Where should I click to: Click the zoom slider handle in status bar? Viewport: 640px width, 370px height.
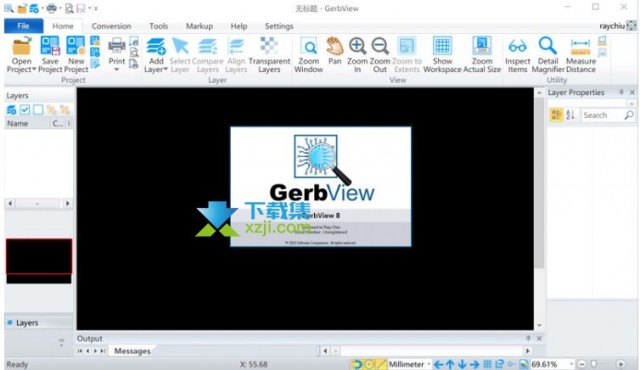[594, 364]
